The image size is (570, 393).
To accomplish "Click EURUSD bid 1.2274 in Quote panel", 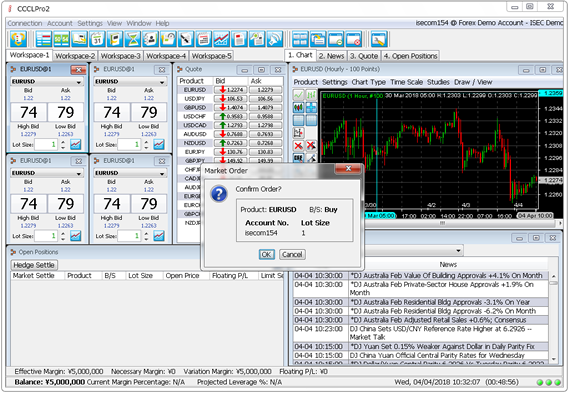I will (x=231, y=90).
